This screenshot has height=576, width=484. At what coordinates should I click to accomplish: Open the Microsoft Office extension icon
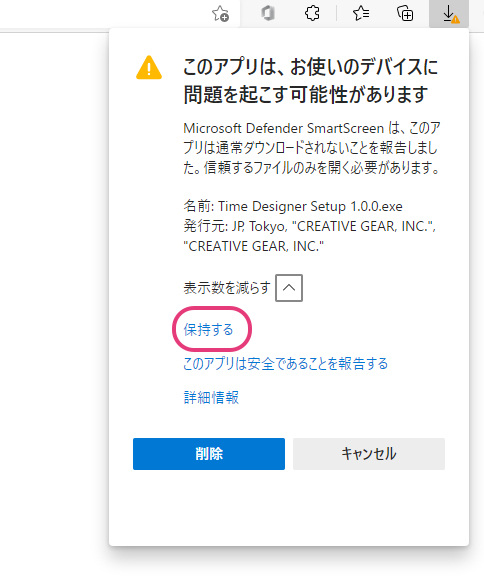tap(268, 14)
